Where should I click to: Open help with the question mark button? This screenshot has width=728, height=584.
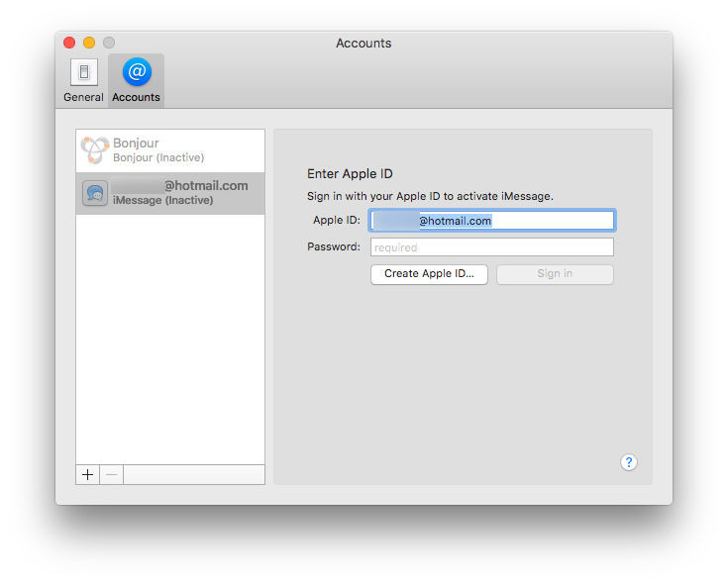pos(628,462)
